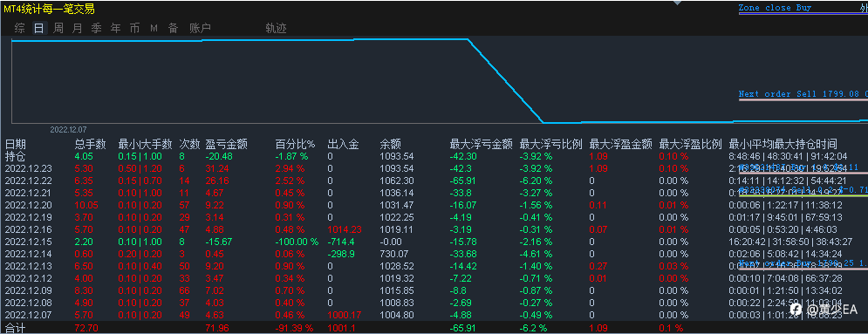
Task: Open the 币 currency tab
Action: tap(134, 28)
